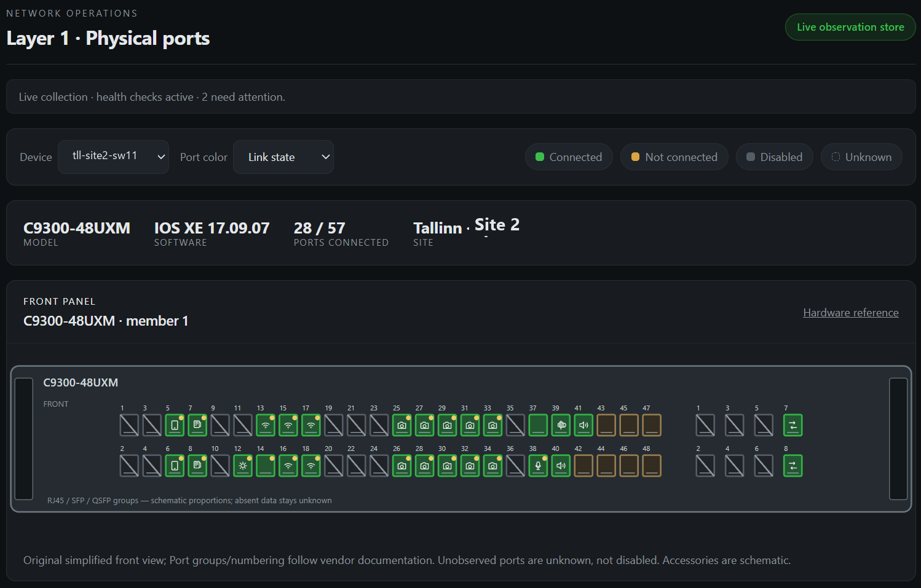This screenshot has height=588, width=921.
Task: Select port 8 with the document icon
Action: [197, 466]
